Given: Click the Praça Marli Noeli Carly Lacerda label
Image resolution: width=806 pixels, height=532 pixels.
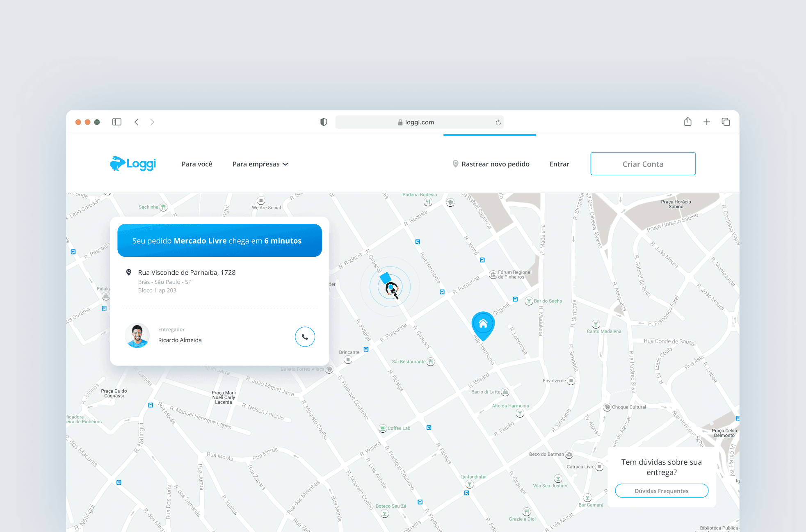Looking at the screenshot, I should (224, 397).
